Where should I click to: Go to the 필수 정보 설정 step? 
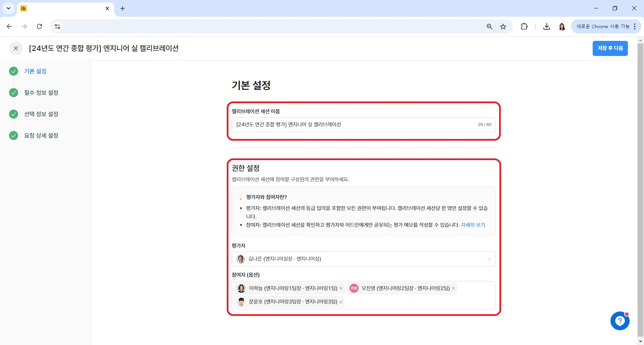41,92
